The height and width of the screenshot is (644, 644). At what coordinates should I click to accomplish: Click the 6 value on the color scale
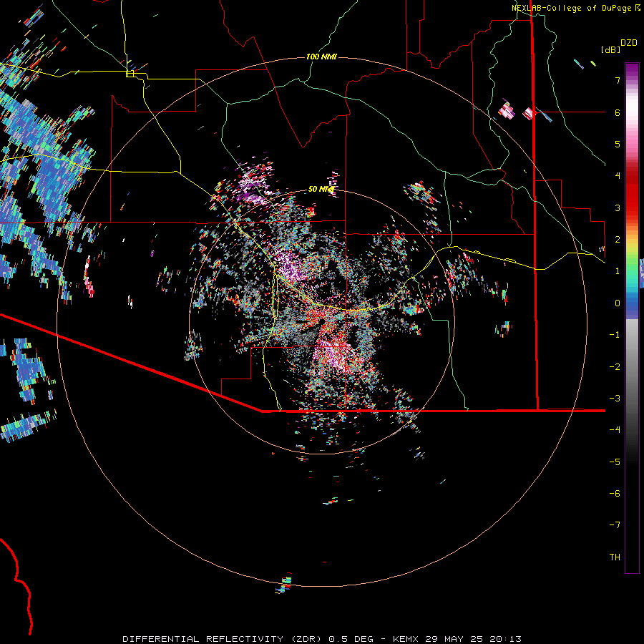click(618, 112)
